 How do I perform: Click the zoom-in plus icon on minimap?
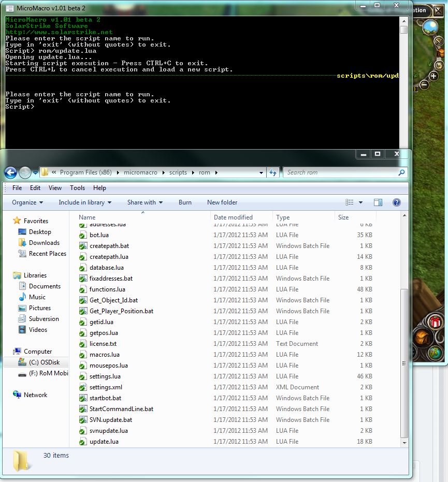(433, 76)
